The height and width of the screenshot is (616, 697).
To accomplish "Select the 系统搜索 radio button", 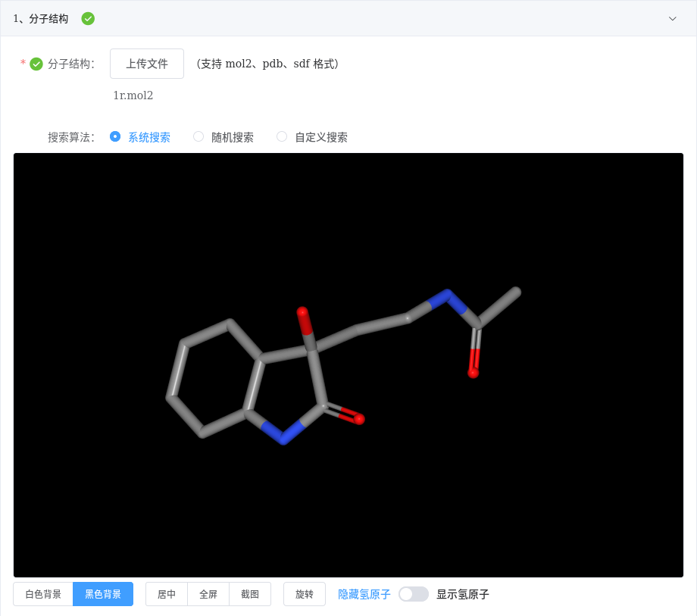I will [114, 137].
